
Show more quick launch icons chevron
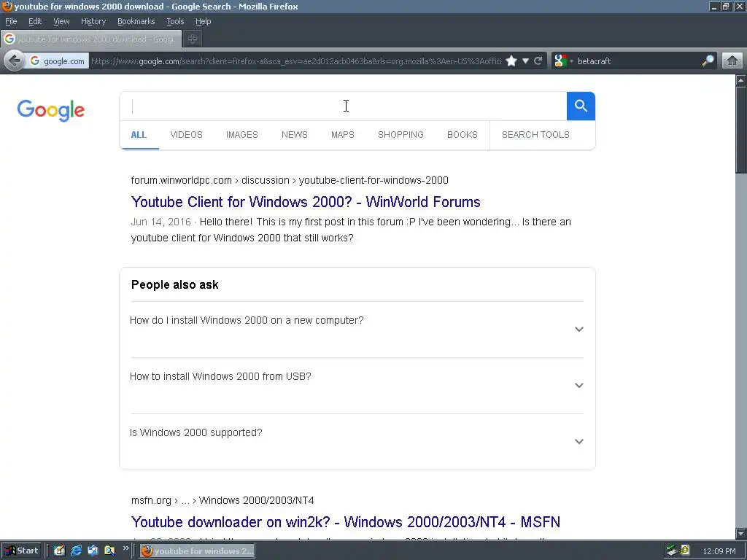pyautogui.click(x=125, y=548)
